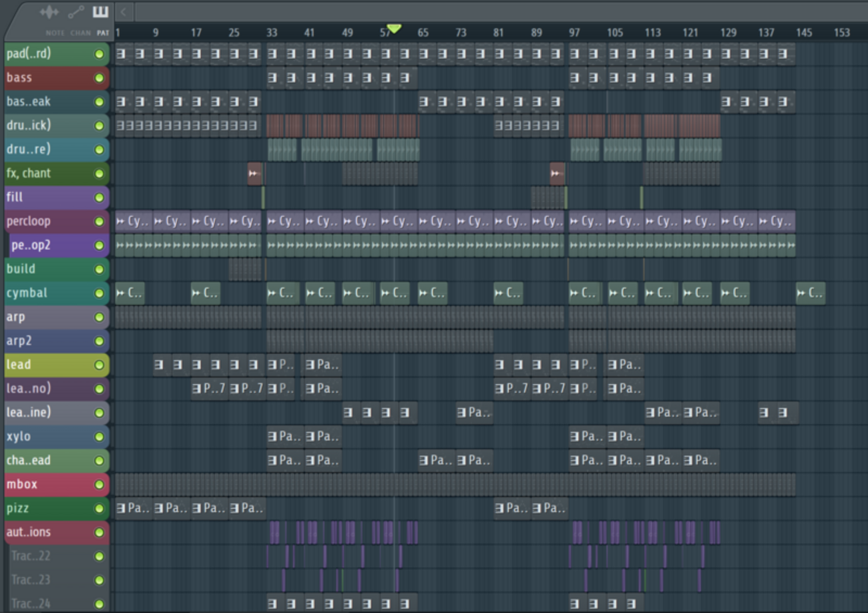Select the Trac..22 child track
868x613 pixels.
pyautogui.click(x=47, y=556)
